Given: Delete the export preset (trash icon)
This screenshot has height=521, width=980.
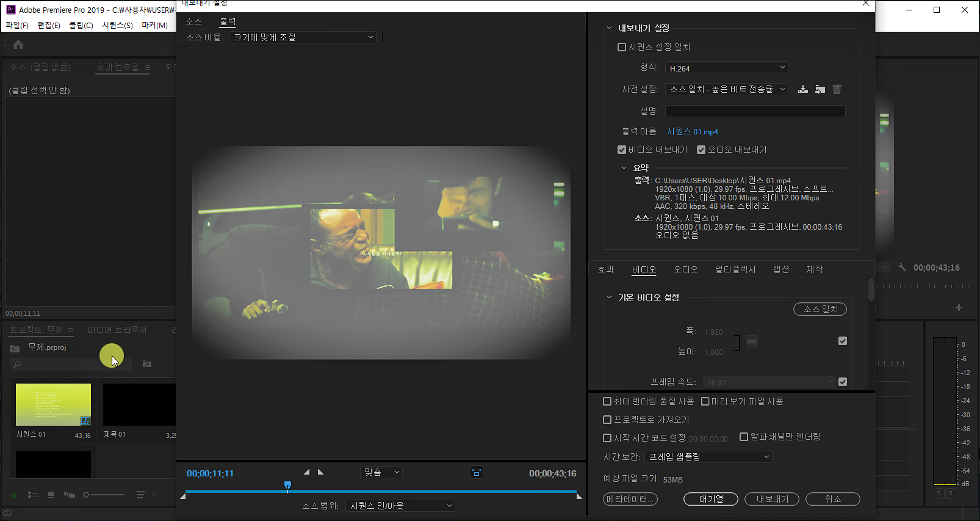Looking at the screenshot, I should click(837, 89).
